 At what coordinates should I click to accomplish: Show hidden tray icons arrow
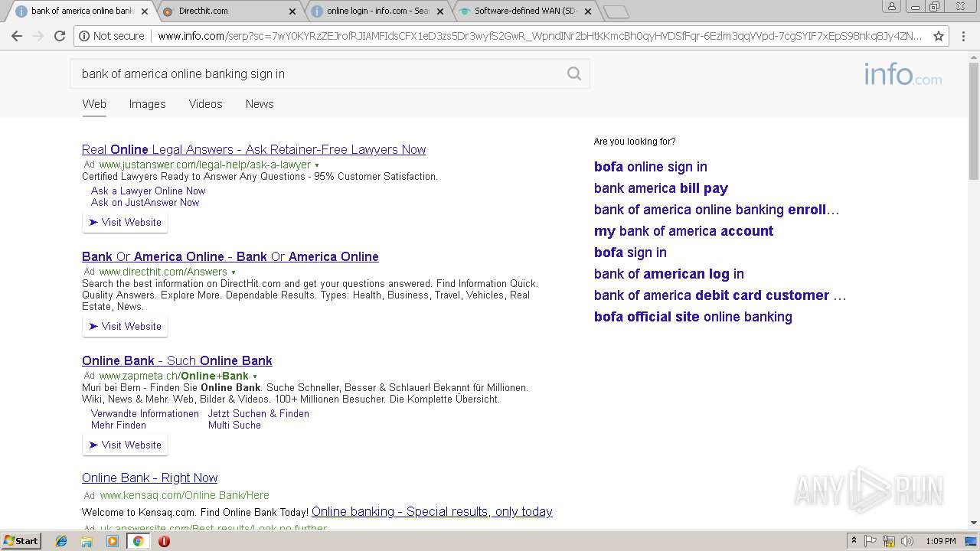click(x=854, y=540)
